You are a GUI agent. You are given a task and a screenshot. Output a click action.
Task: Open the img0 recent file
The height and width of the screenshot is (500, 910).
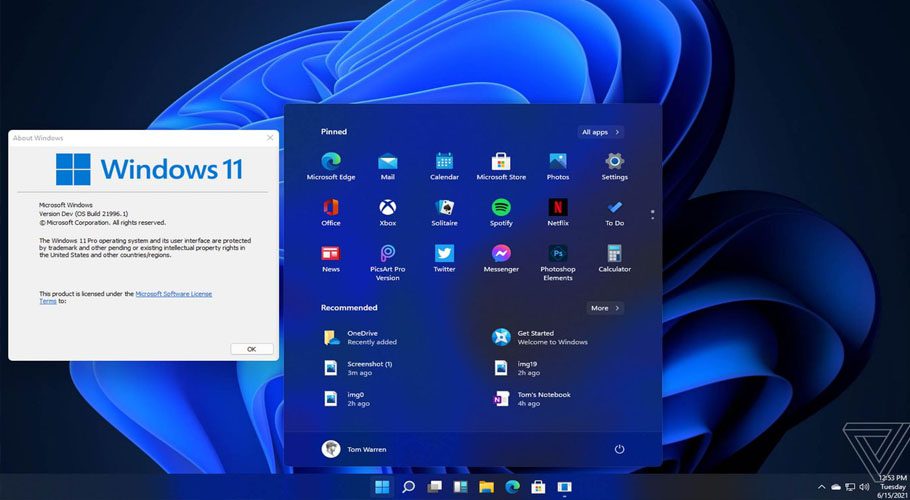pos(347,398)
